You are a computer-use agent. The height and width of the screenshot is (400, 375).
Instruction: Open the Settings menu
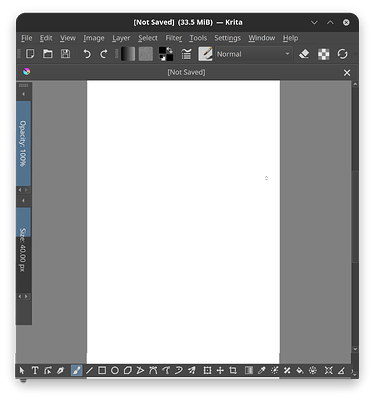pos(227,38)
